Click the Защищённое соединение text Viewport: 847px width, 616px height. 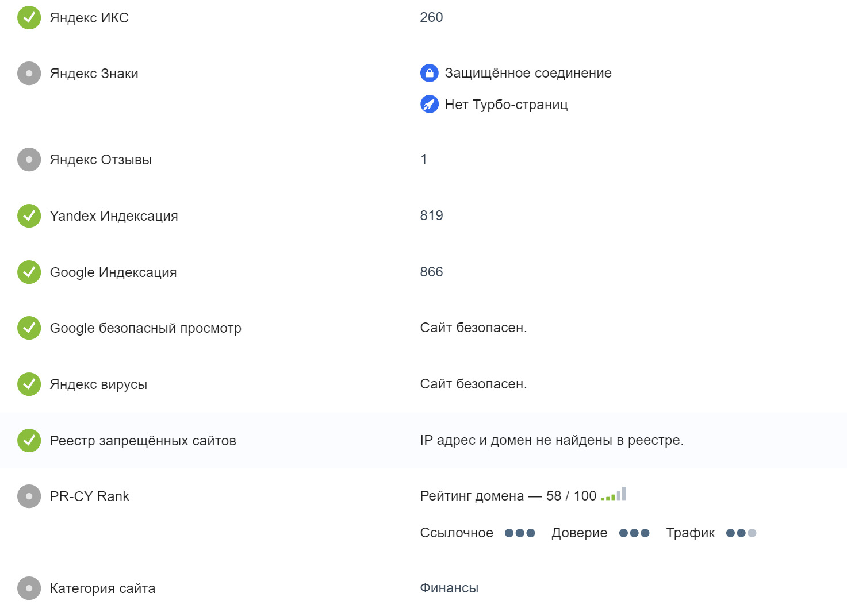pos(528,73)
